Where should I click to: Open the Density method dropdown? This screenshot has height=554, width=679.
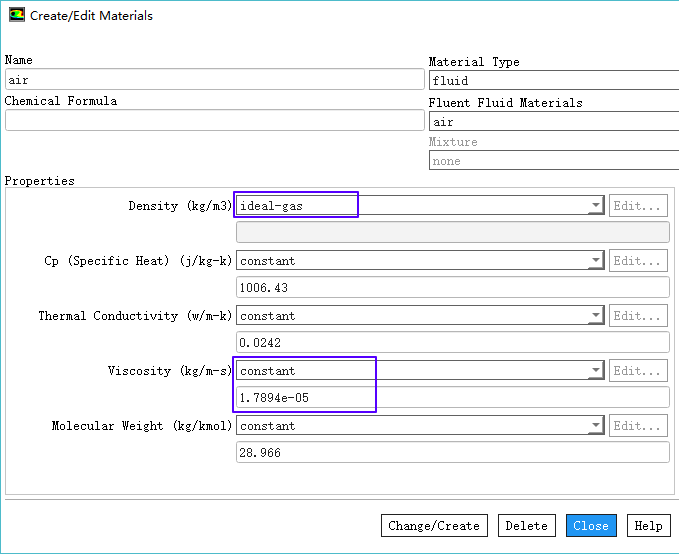[595, 206]
